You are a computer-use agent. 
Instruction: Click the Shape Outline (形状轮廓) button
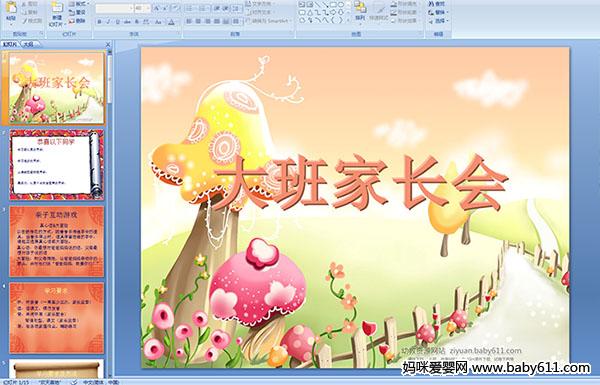404,12
